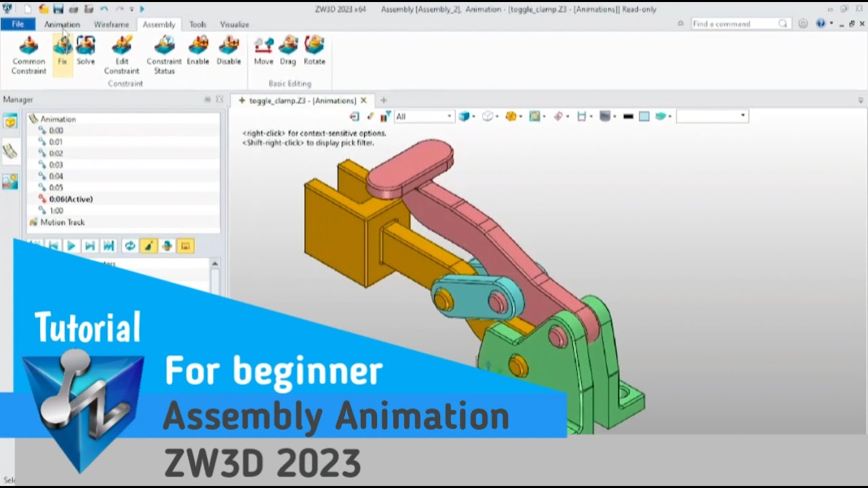This screenshot has width=868, height=488.
Task: Click the Open file icon
Action: (43, 9)
